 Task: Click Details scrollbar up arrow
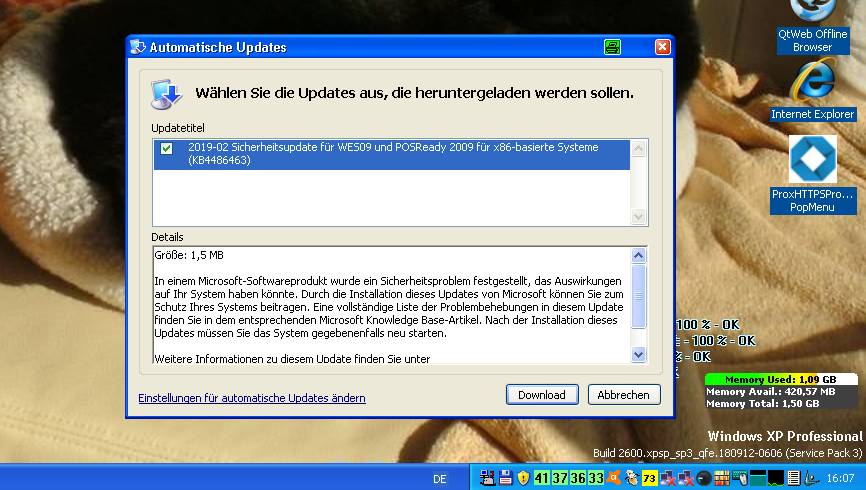pyautogui.click(x=638, y=255)
